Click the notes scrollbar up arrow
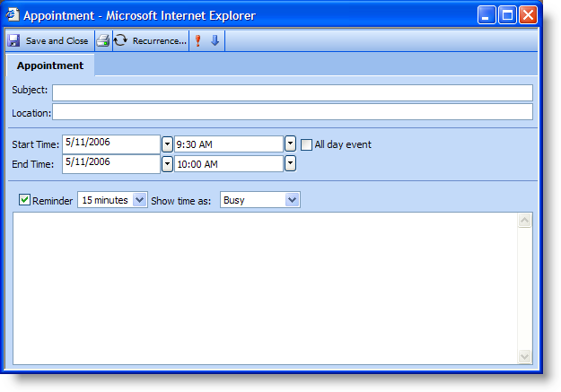Viewport: 561px width, 392px height. 524,221
